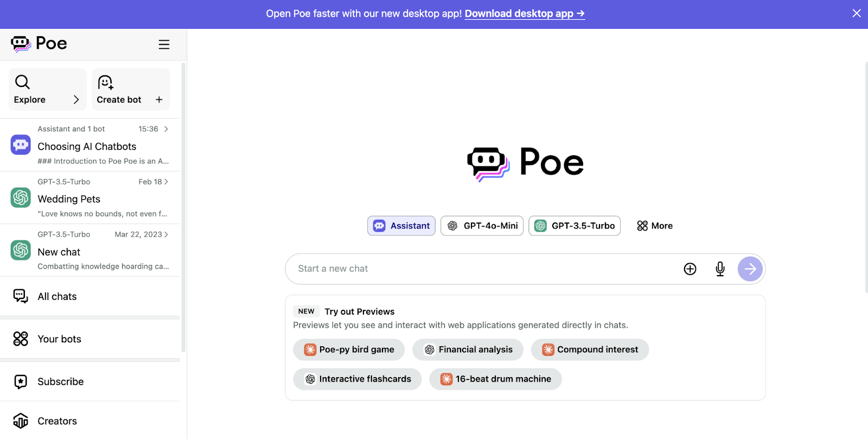Click the microphone voice input icon

[x=720, y=269]
